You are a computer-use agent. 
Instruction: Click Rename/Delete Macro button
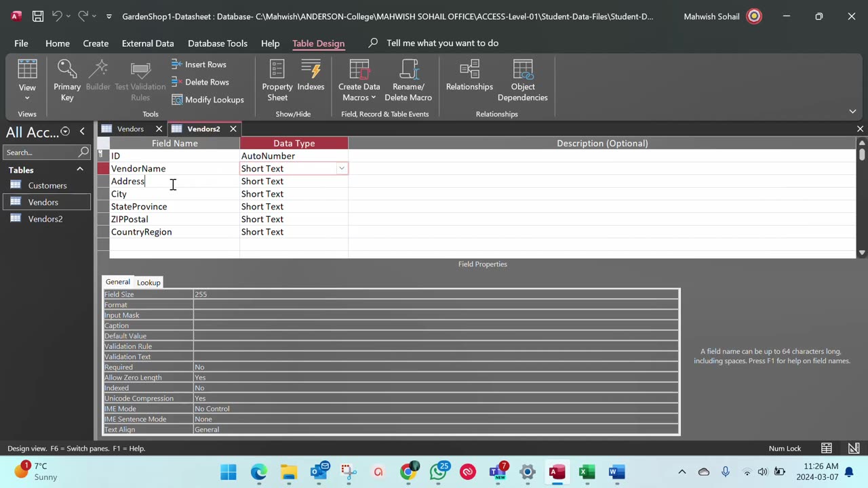(x=408, y=81)
